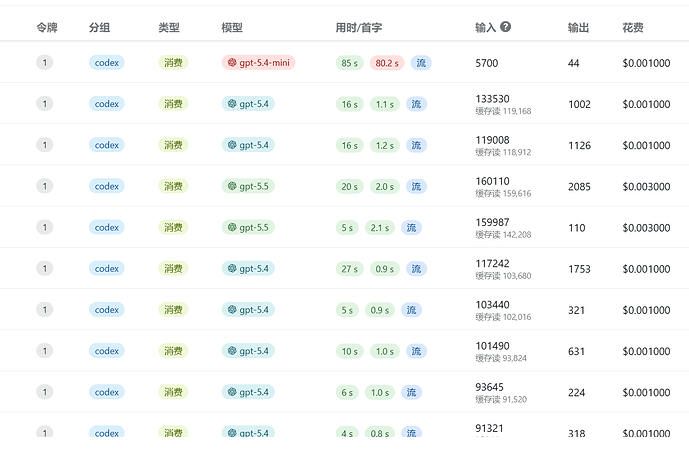
Task: Click the 2.0 s first-token tag
Action: coord(384,187)
